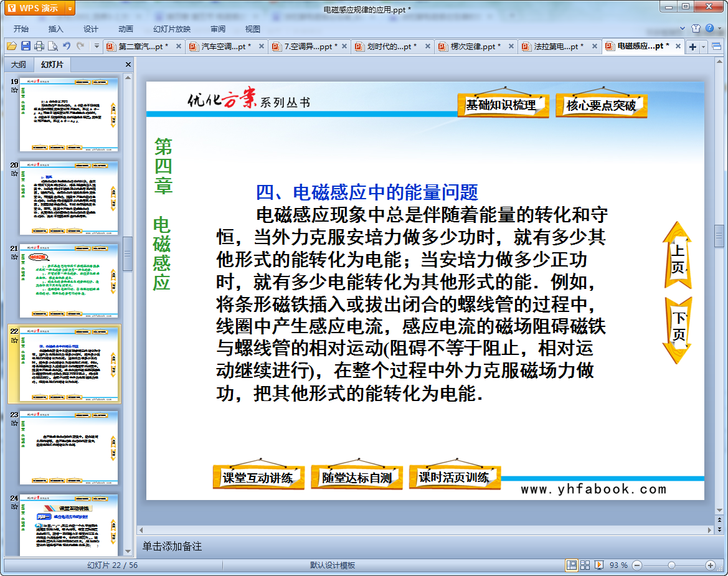This screenshot has width=728, height=576.
Task: Select slide 19 thumbnail
Action: pos(69,114)
